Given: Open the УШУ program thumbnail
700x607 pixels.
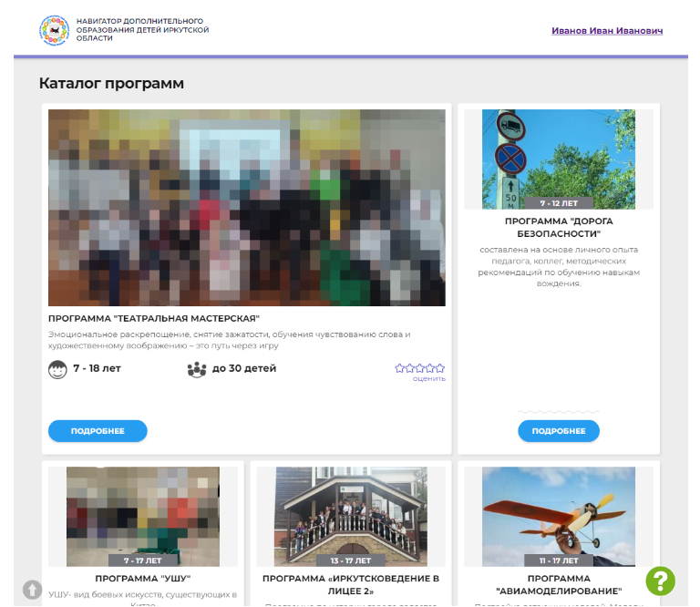Looking at the screenshot, I should pos(143,516).
